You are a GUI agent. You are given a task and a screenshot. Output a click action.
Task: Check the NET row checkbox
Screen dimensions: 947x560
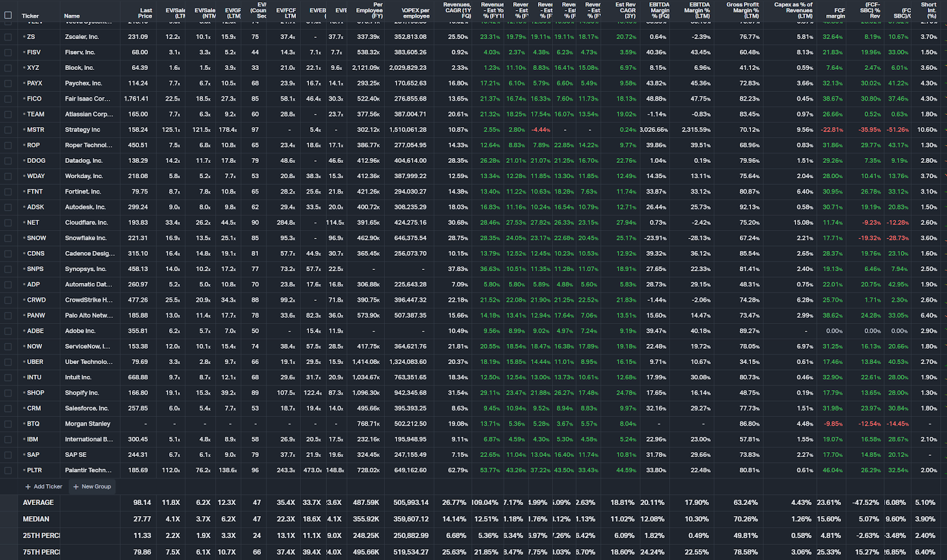click(x=8, y=223)
